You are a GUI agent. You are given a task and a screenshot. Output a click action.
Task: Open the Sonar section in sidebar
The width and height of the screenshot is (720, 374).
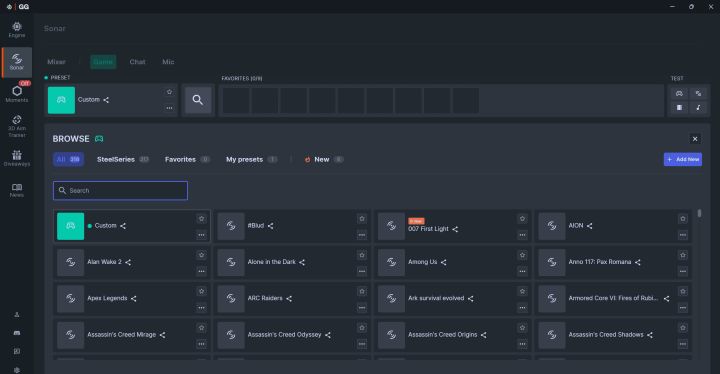(17, 62)
